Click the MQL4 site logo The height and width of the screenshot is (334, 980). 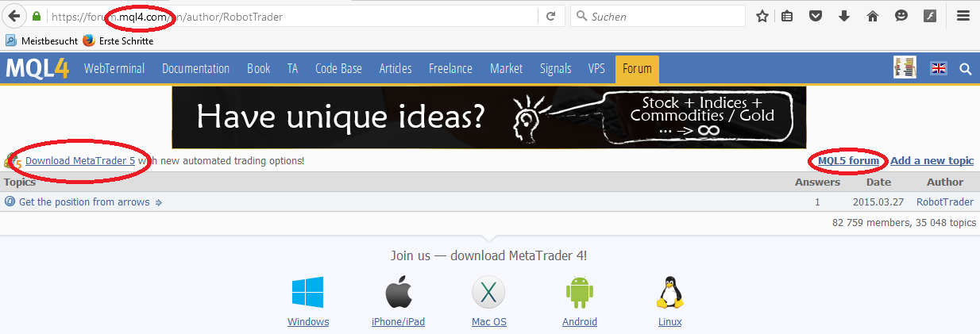[37, 68]
